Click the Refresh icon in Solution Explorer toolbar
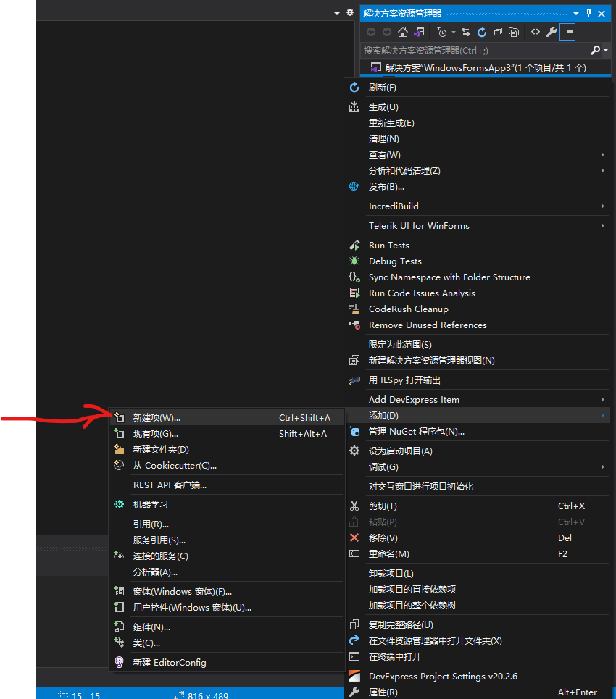This screenshot has width=616, height=699. [482, 32]
